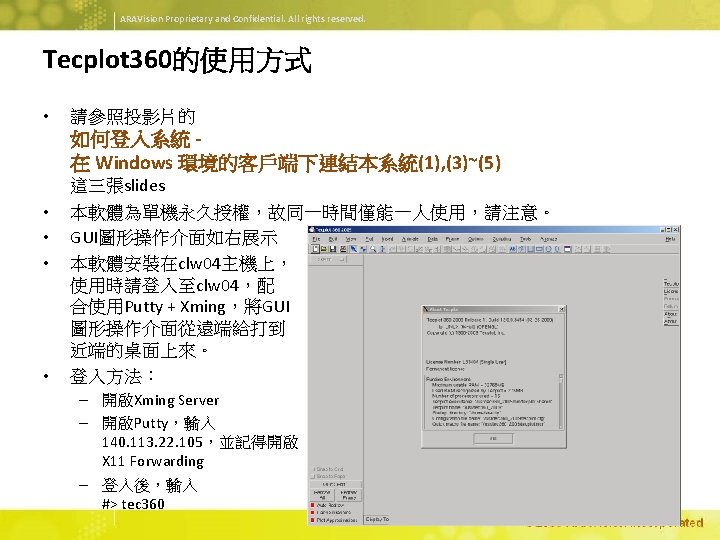Click OK in the About Tecplot dialog
Viewport: 720px width, 540px height.
[x=493, y=439]
